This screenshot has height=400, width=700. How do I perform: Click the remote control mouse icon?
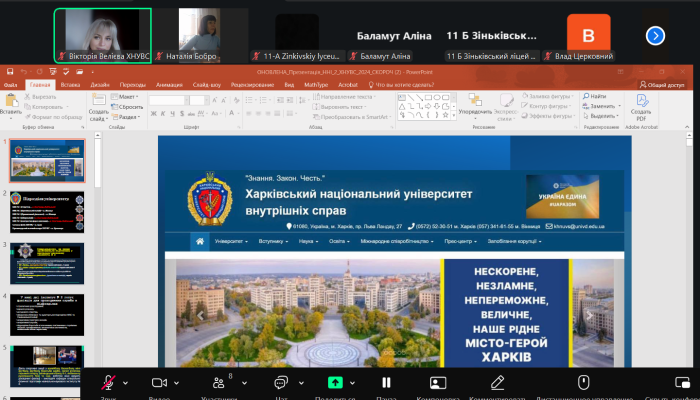(584, 382)
